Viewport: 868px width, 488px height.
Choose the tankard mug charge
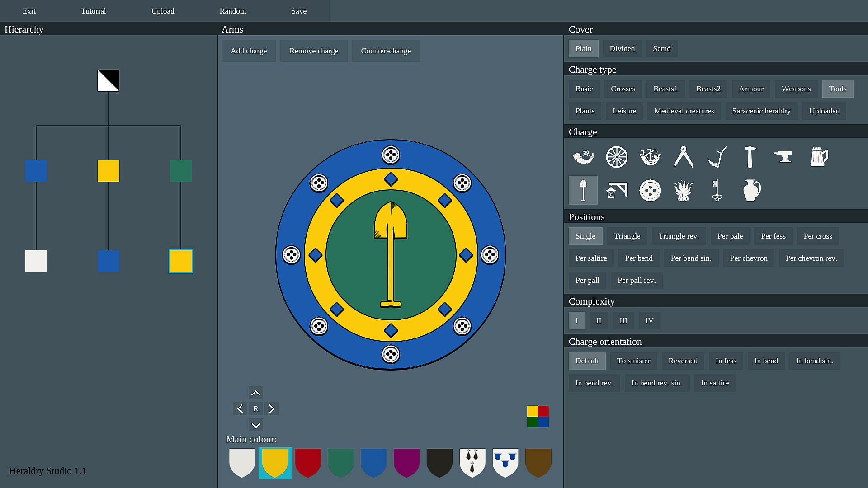[819, 157]
